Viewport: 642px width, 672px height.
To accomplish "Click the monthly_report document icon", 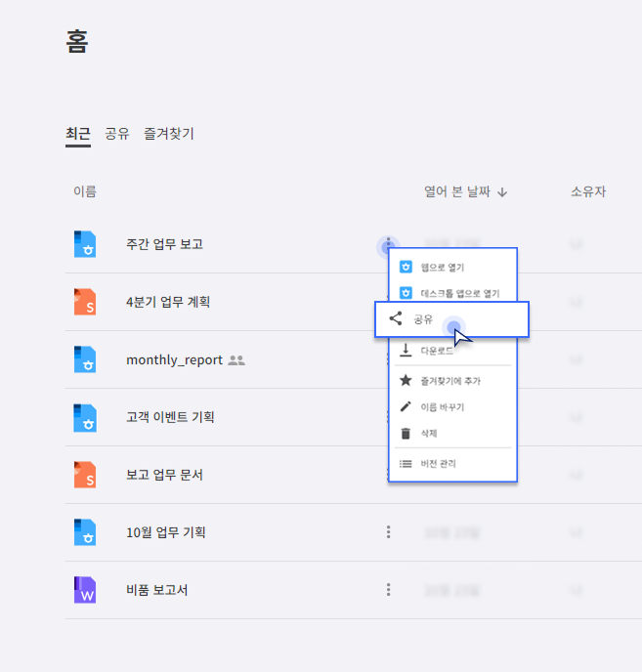I will (85, 359).
